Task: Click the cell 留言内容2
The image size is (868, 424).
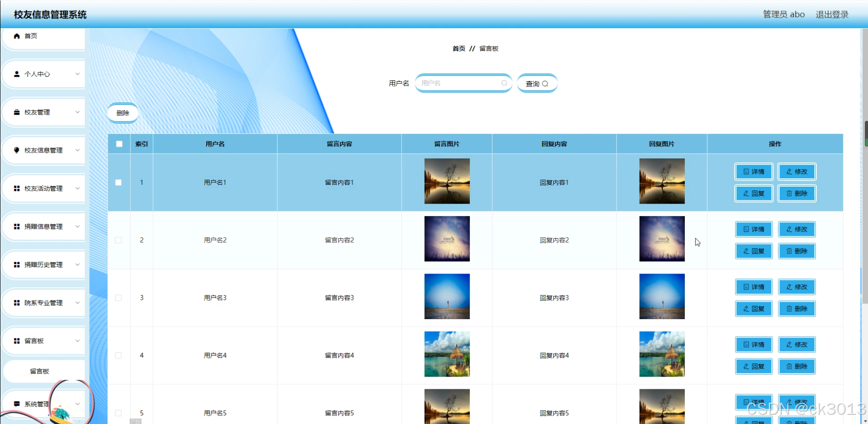Action: tap(339, 240)
